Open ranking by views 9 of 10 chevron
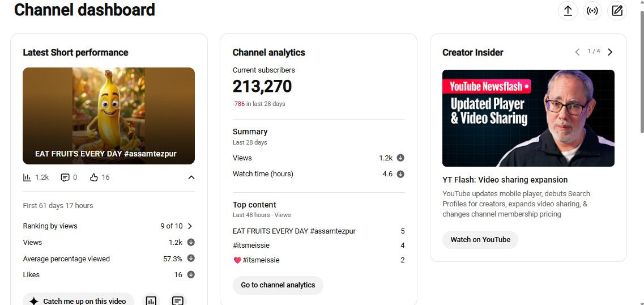Image resolution: width=644 pixels, height=305 pixels. (190, 226)
